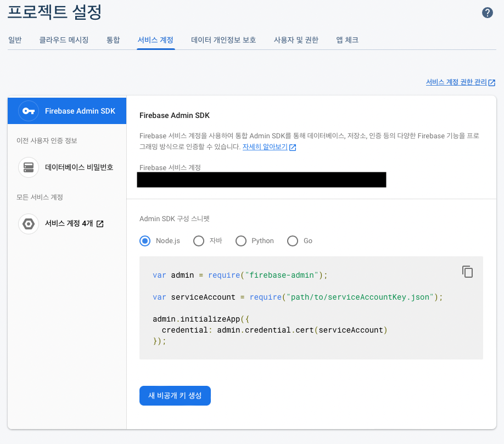Click the 새 비공개 키 생성 button
The image size is (504, 444).
coord(175,396)
